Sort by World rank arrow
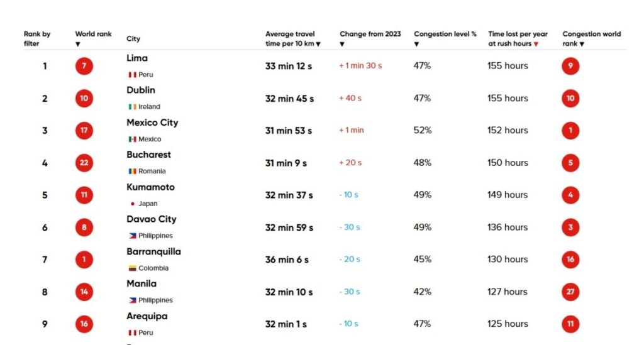 (x=78, y=45)
